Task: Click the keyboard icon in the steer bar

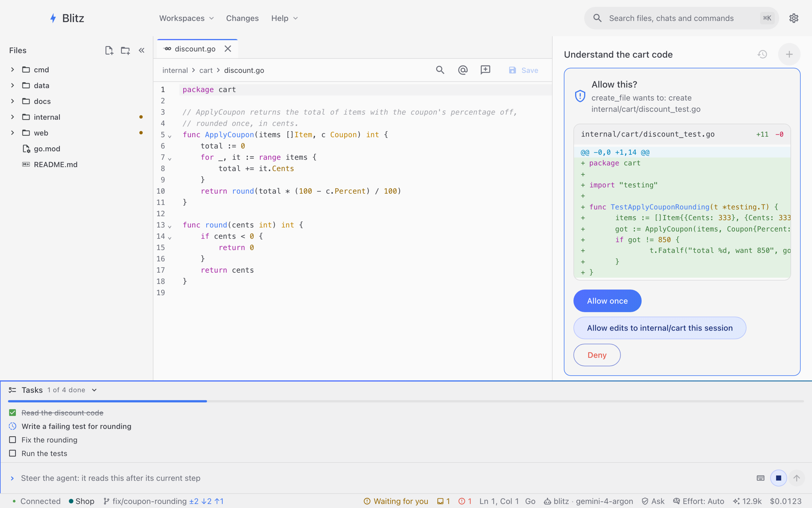Action: click(x=761, y=478)
